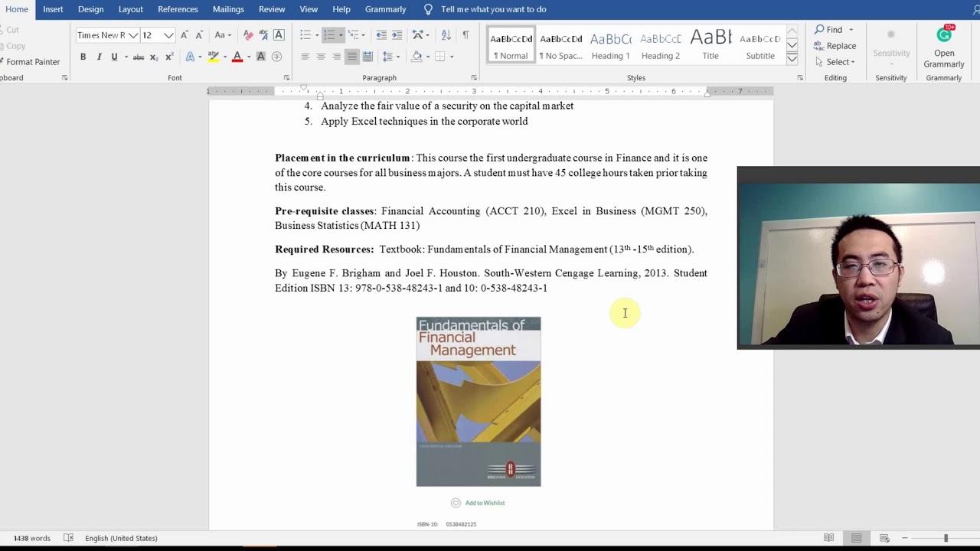Expand numbering list dropdown
Screen dimensions: 980x551
341,35
